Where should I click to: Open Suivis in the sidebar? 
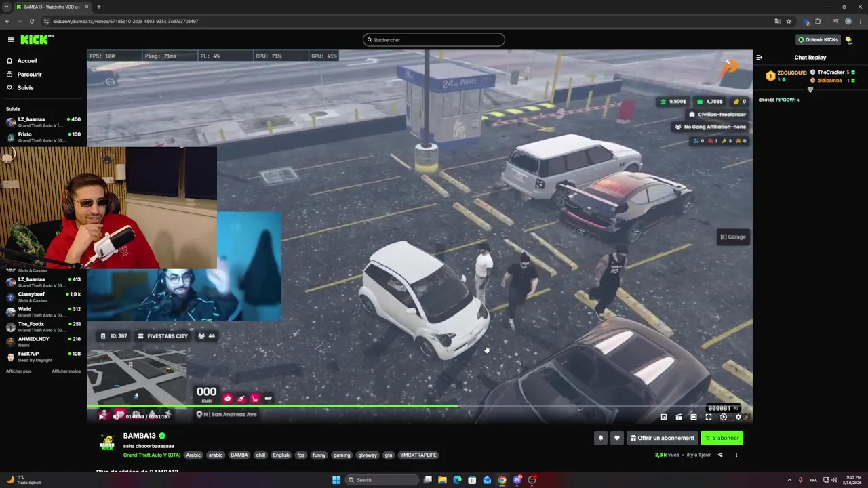click(20, 88)
